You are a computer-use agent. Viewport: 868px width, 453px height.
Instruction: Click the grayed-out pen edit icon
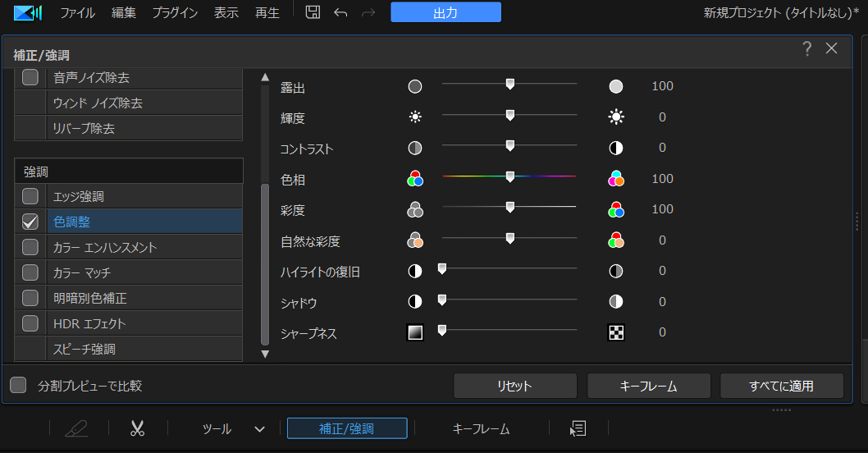click(76, 428)
